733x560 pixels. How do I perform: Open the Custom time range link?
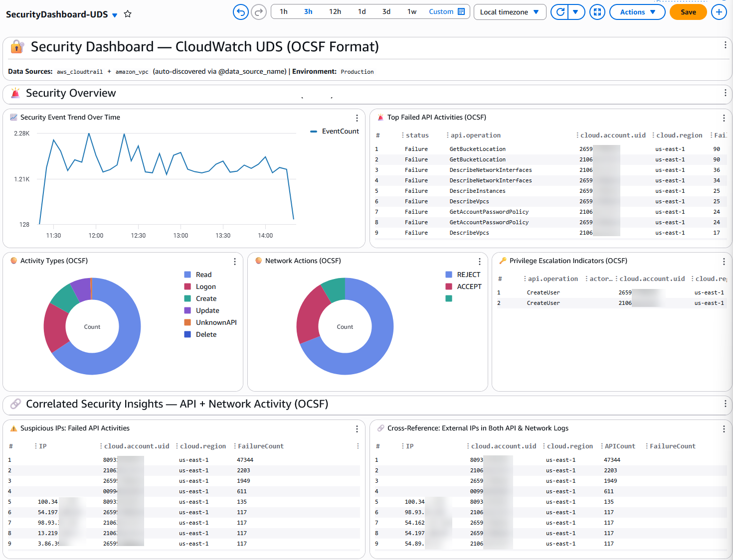pyautogui.click(x=441, y=11)
